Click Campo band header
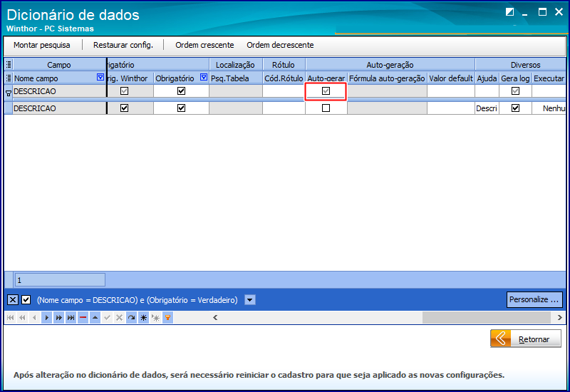Viewport: 570px width, 392px height. click(59, 65)
